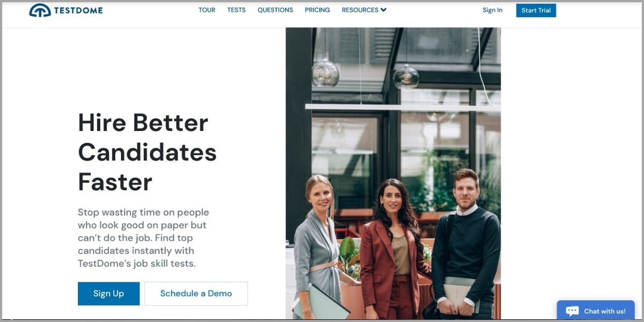Screen dimensions: 644x322
Task: Open the TOUR page
Action: 207,10
